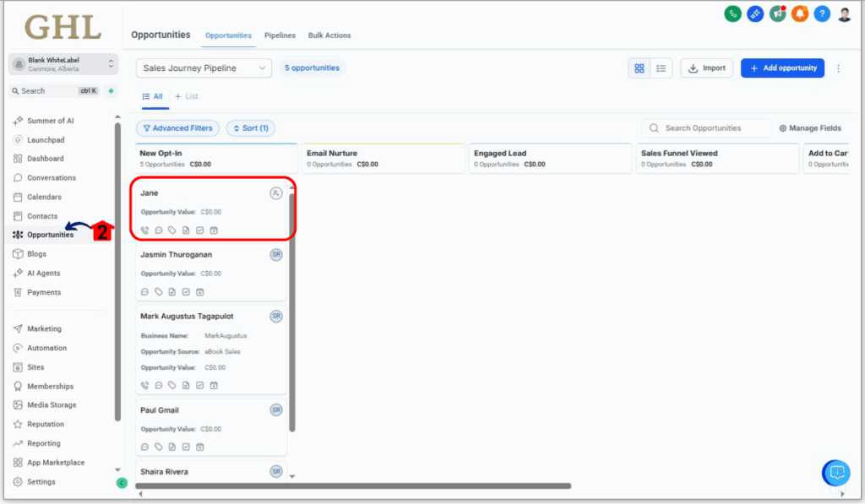Click the Search Opportunities input field
Image resolution: width=865 pixels, height=504 pixels.
(710, 128)
